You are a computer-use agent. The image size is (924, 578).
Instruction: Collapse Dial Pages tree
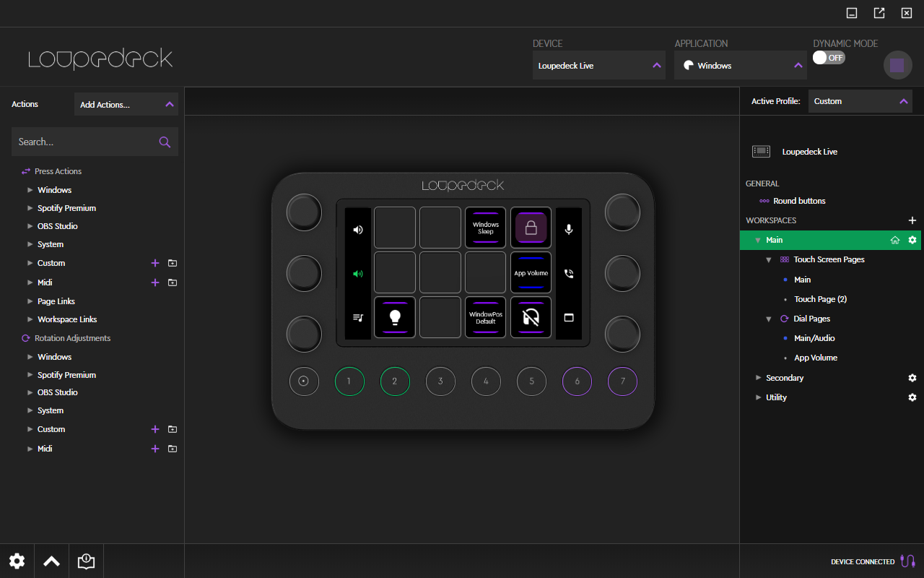pos(769,319)
